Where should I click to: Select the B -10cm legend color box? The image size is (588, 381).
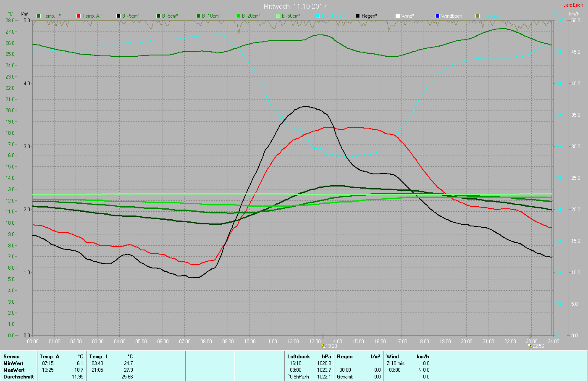pyautogui.click(x=198, y=16)
